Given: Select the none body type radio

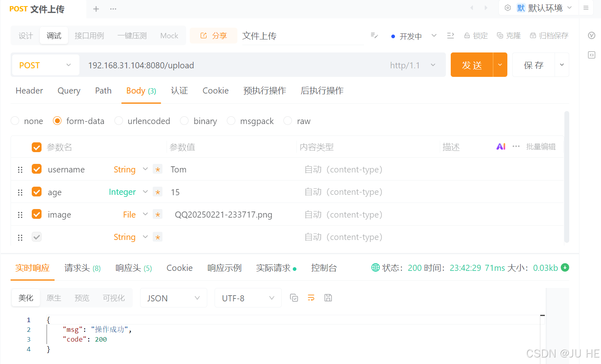Looking at the screenshot, I should point(15,121).
